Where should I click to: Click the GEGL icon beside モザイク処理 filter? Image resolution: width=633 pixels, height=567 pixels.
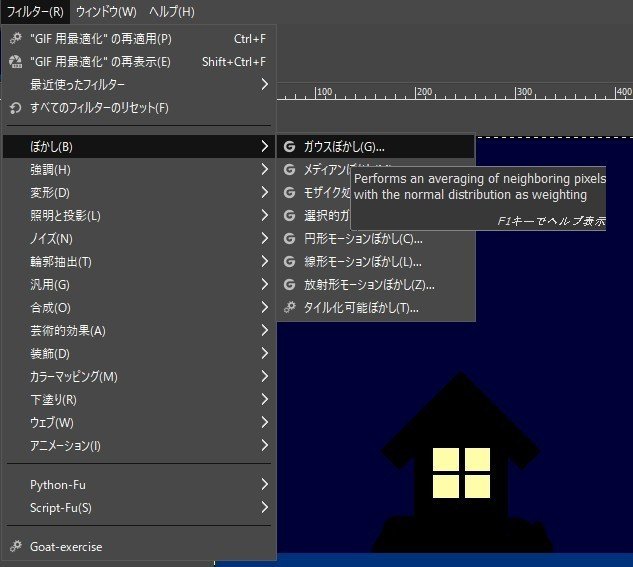[289, 192]
